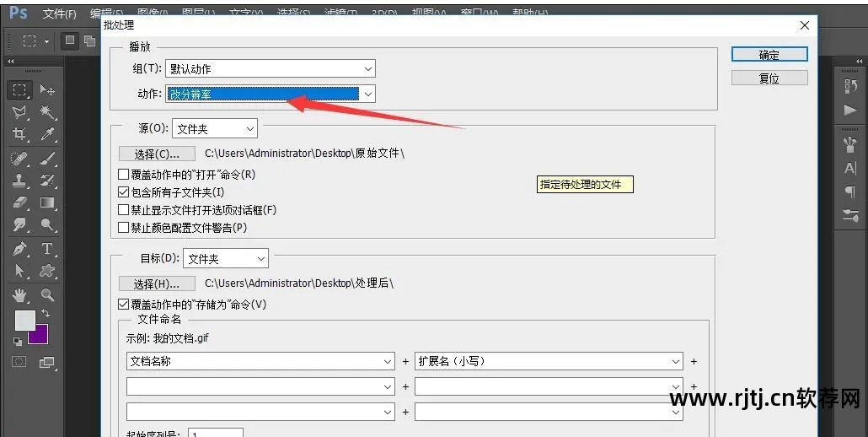Open the Actions panel play icon
This screenshot has width=868, height=437.
tap(850, 110)
